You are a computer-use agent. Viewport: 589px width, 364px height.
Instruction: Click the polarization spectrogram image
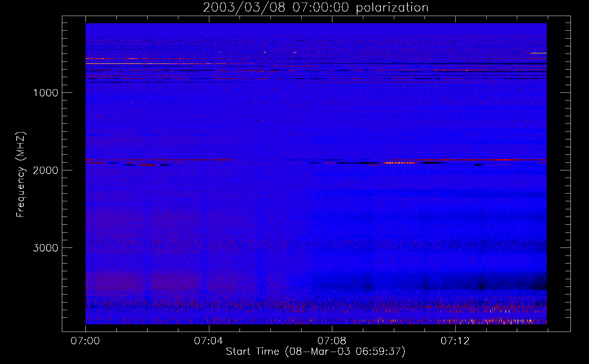(x=316, y=174)
